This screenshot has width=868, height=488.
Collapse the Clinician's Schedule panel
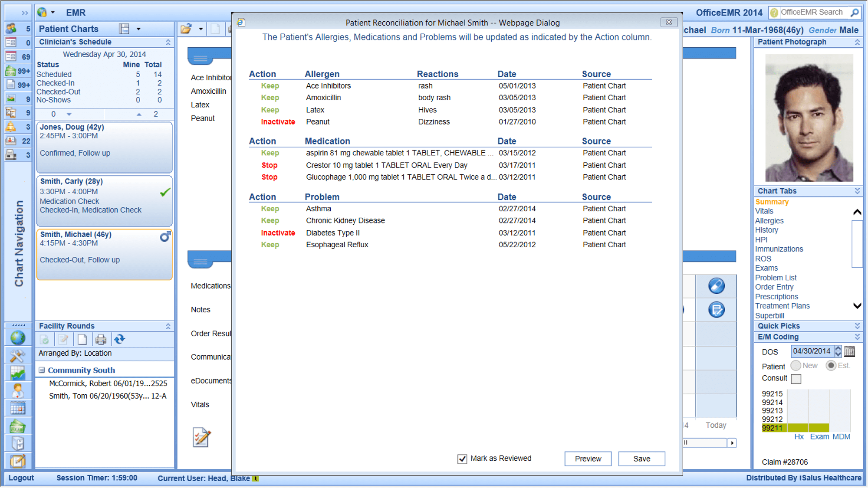tap(168, 42)
